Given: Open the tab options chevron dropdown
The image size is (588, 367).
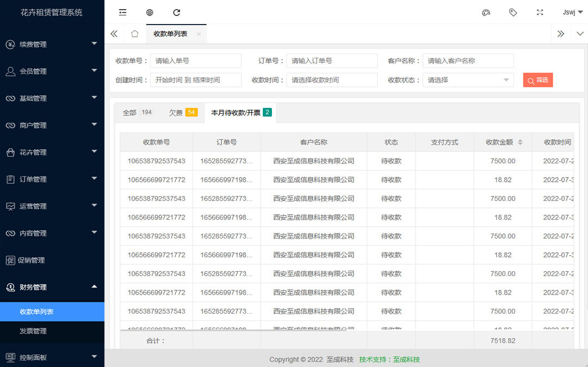Looking at the screenshot, I should (580, 34).
